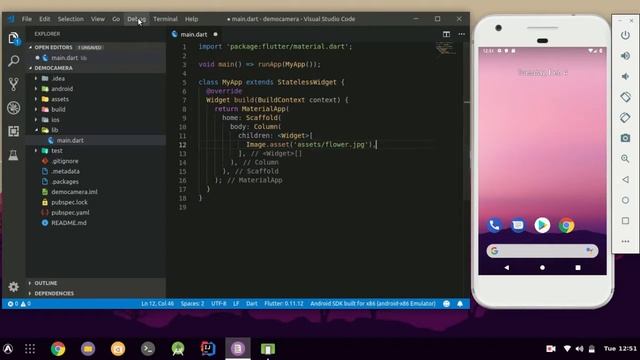Change the UTF-8 encoding in status bar
This screenshot has height=360, width=640.
coord(219,304)
